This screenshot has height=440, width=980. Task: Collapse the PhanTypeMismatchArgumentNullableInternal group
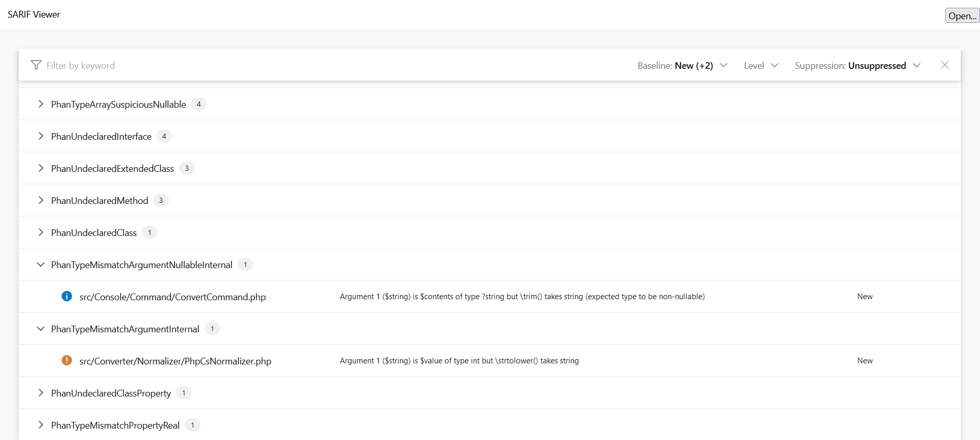[x=41, y=265]
